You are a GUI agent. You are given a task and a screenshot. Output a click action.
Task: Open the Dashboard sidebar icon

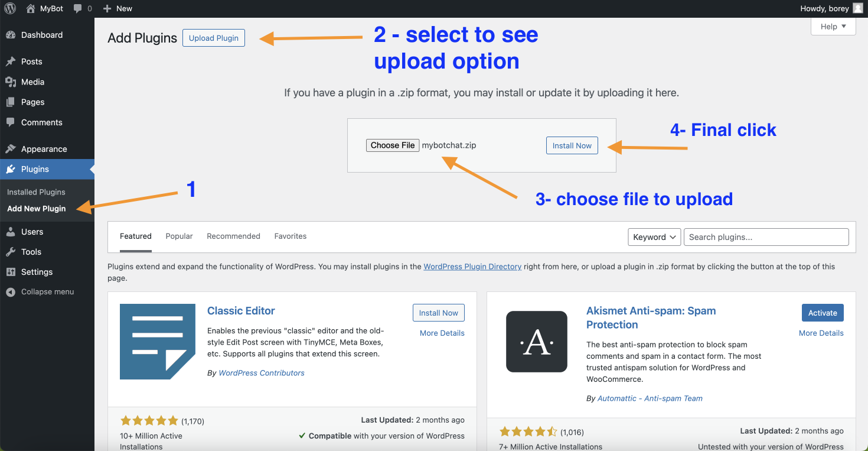point(12,35)
